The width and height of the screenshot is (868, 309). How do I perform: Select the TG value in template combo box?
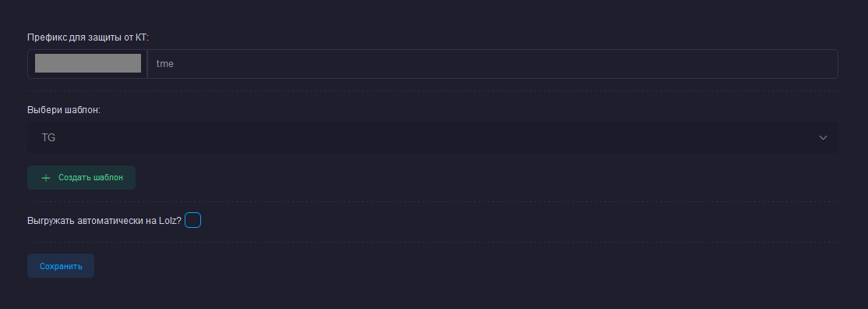(x=49, y=137)
